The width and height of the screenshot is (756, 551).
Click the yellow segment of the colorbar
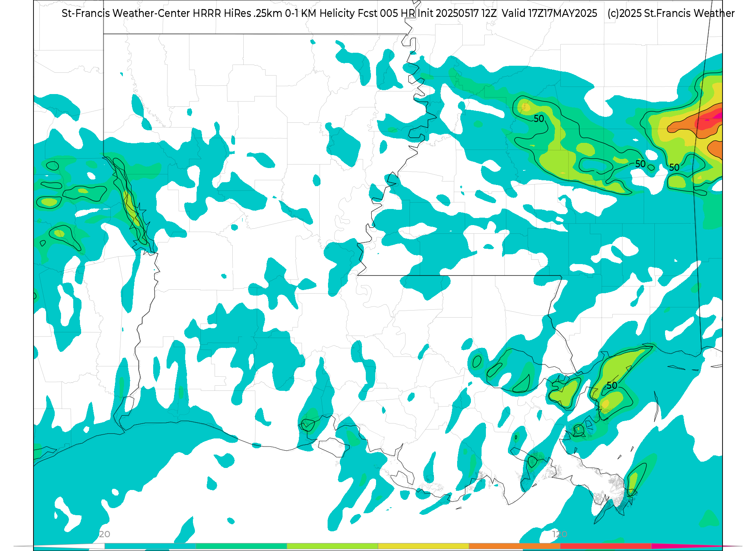[423, 546]
